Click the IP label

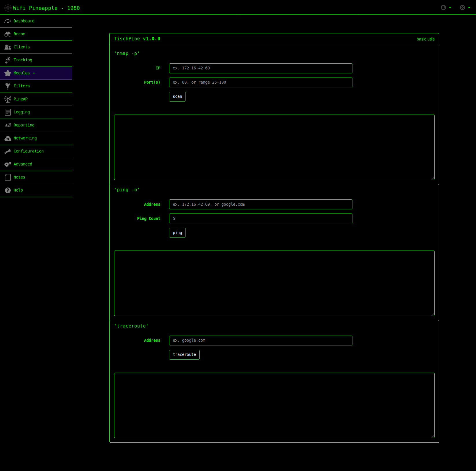[x=158, y=68]
